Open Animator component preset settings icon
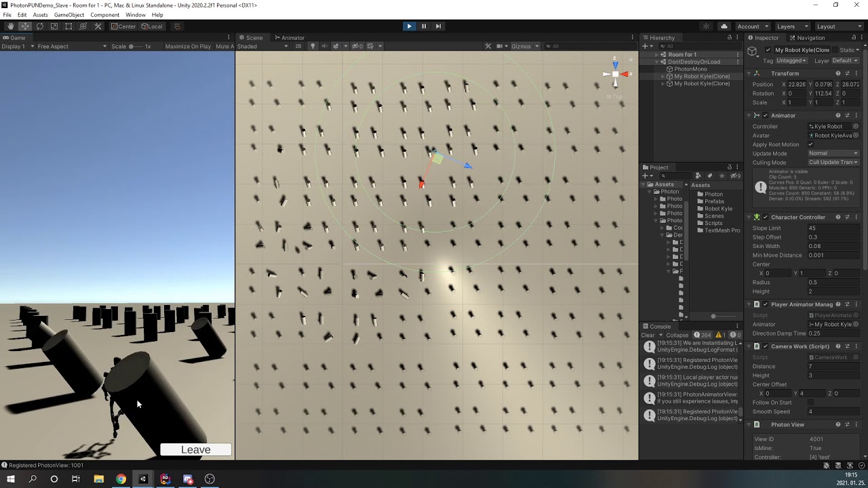The width and height of the screenshot is (868, 488). coord(847,115)
